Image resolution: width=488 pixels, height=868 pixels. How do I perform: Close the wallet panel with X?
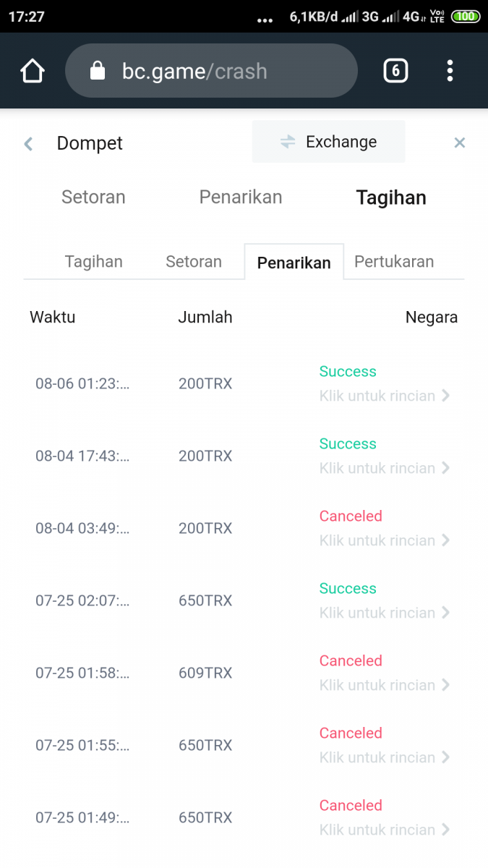click(459, 143)
